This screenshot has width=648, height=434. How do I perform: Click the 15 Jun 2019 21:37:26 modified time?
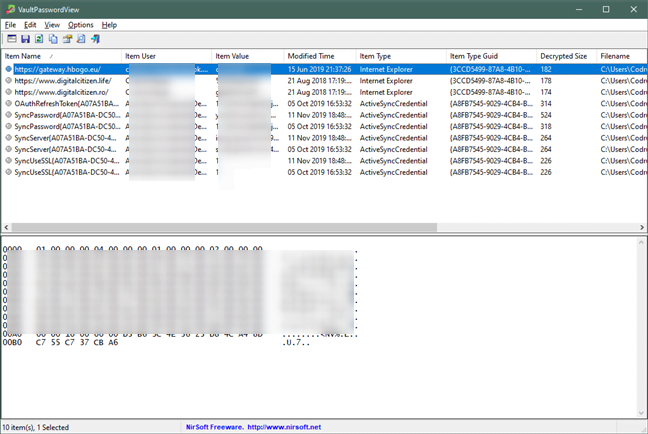[x=319, y=69]
